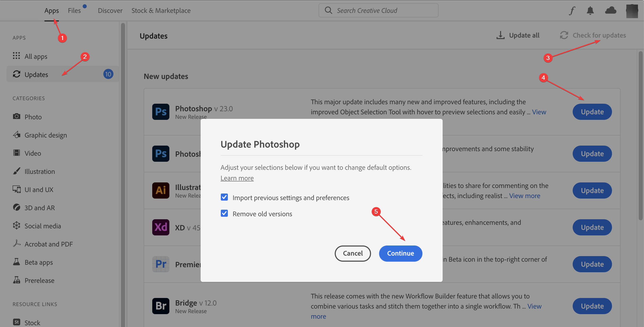The height and width of the screenshot is (327, 644).
Task: Select the UI and UX devices icon
Action: [17, 189]
